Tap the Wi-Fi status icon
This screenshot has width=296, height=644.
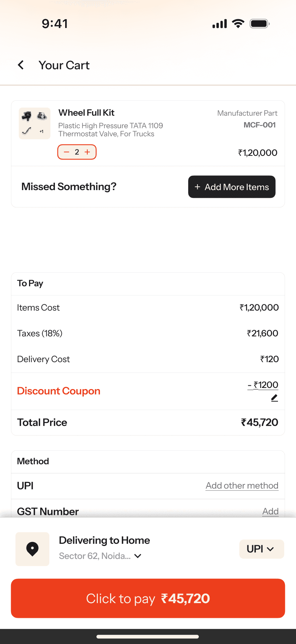(238, 24)
